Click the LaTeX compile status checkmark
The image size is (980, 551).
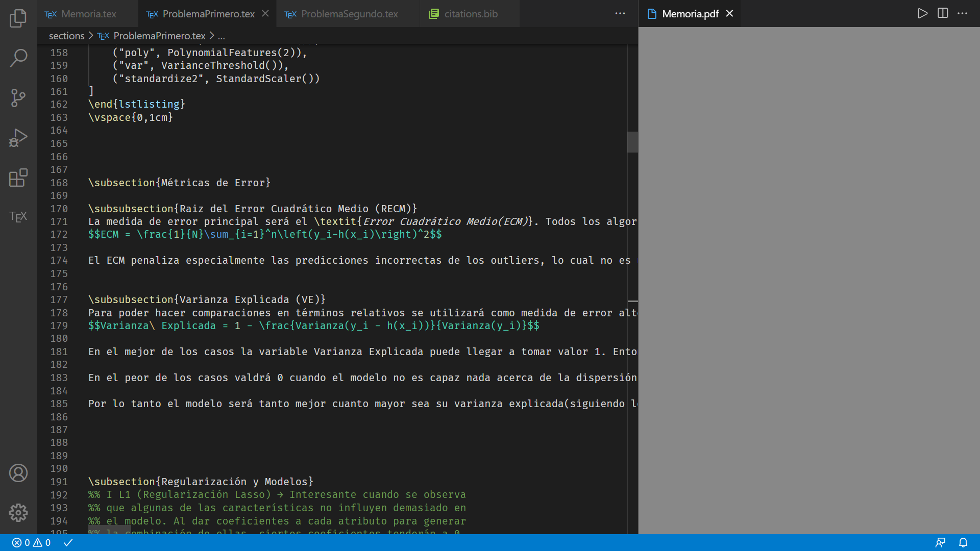pos(68,542)
